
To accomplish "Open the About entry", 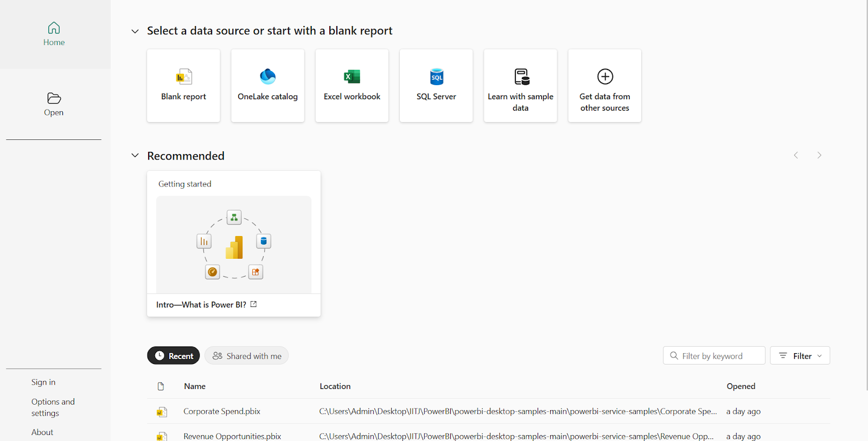I will point(42,432).
